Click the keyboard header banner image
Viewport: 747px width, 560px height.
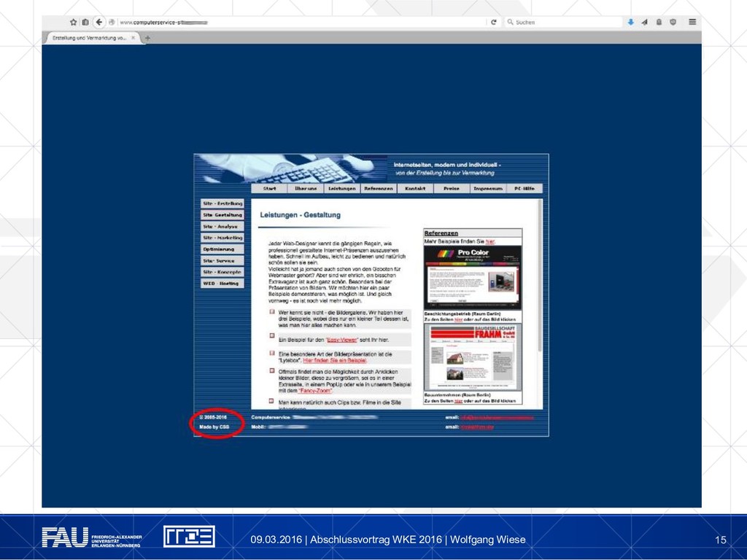290,168
